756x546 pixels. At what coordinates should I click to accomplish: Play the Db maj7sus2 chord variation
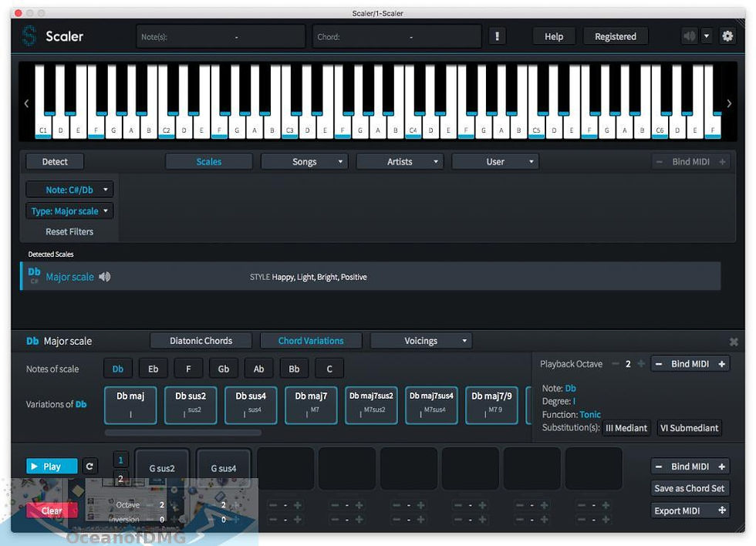[371, 405]
